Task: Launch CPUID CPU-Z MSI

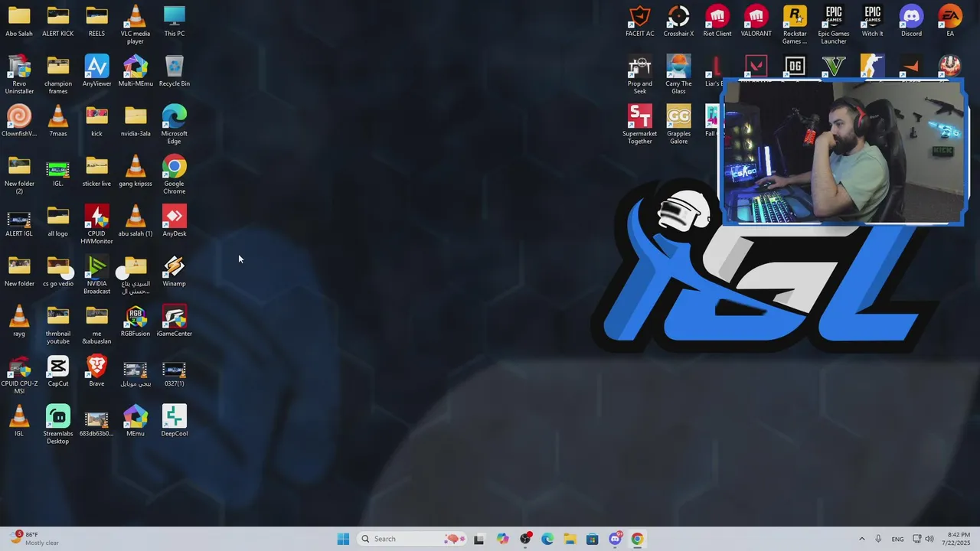Action: point(19,375)
